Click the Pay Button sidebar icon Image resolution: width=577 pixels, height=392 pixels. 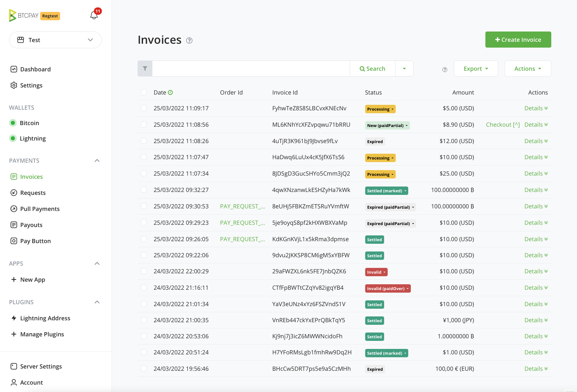tap(14, 241)
